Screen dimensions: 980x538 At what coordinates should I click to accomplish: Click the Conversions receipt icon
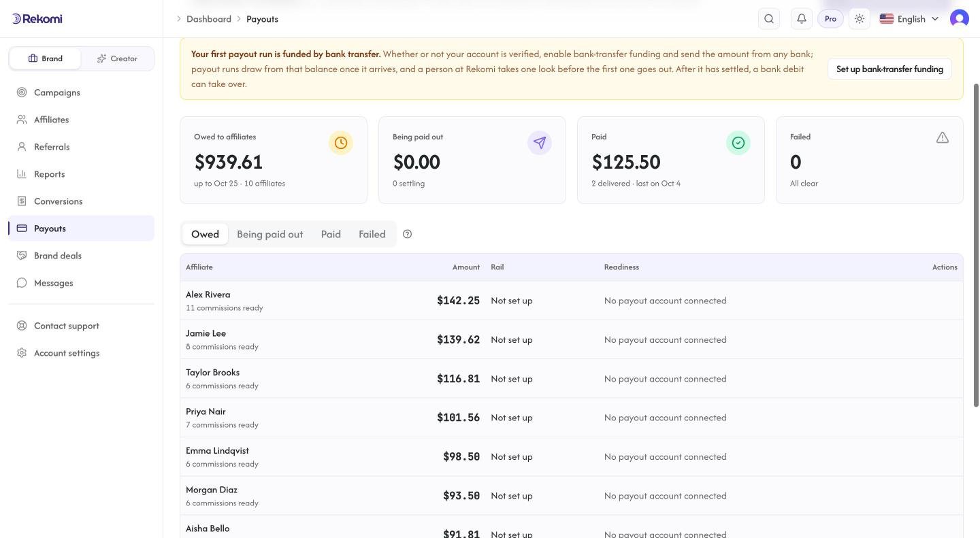(22, 201)
